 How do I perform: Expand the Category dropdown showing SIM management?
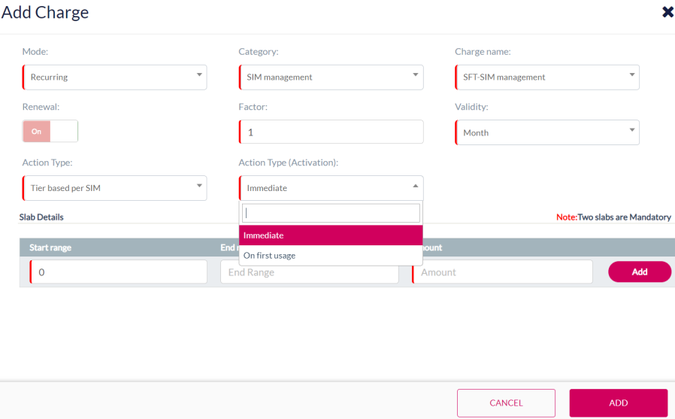[x=330, y=77]
